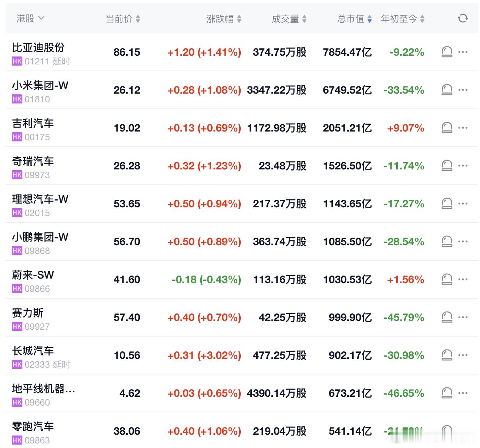Set alert bell for 奇瑞汽车
The width and height of the screenshot is (480, 448).
pyautogui.click(x=447, y=166)
